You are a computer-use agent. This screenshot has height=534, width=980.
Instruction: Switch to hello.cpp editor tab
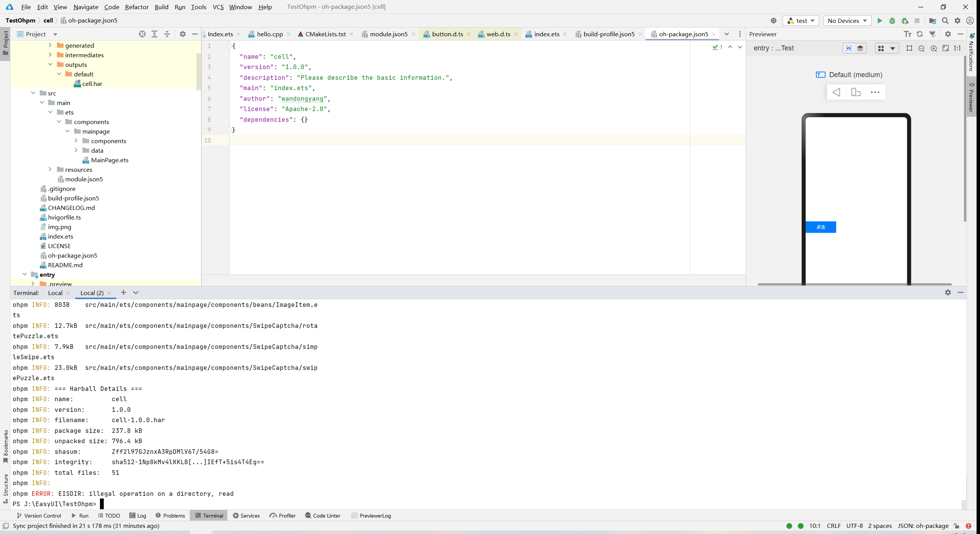pos(269,34)
